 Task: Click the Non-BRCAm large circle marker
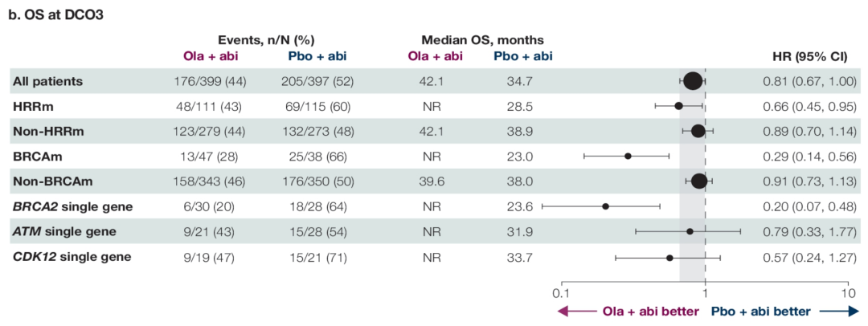click(699, 181)
